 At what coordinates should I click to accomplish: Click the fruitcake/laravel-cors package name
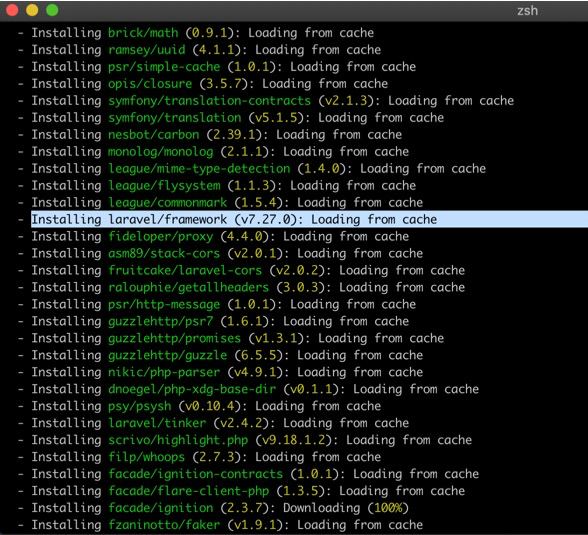[x=185, y=270]
